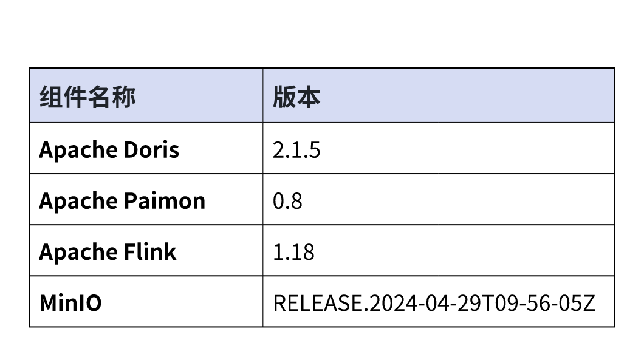Click the 2.1.5 version value

[296, 150]
